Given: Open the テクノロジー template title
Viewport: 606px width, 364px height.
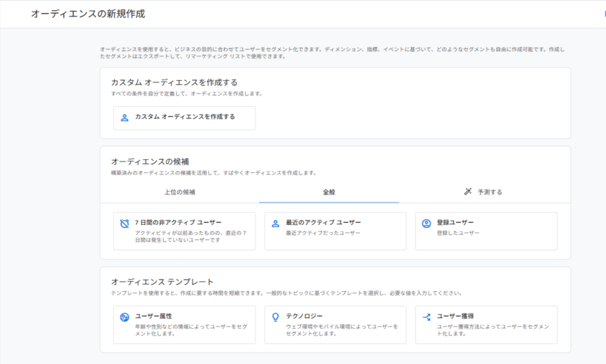Looking at the screenshot, I should click(304, 316).
